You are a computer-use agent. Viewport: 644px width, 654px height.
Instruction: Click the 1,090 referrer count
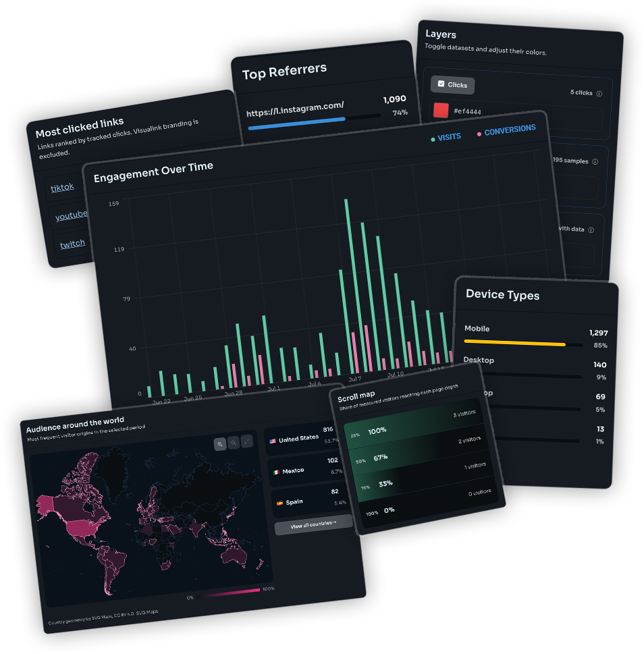(394, 100)
